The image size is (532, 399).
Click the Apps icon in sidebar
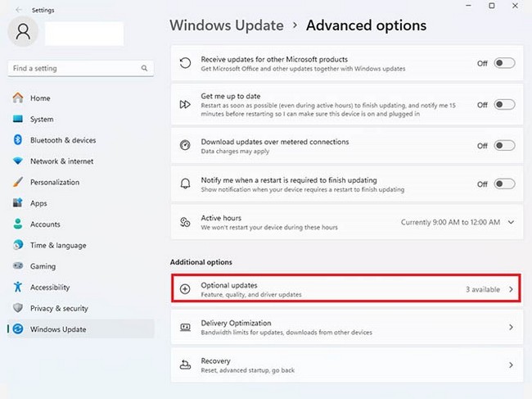[x=18, y=203]
